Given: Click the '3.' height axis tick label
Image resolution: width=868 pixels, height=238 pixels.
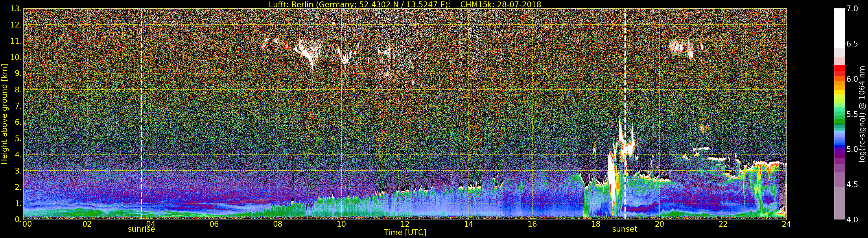Looking at the screenshot, I should click(x=18, y=171).
